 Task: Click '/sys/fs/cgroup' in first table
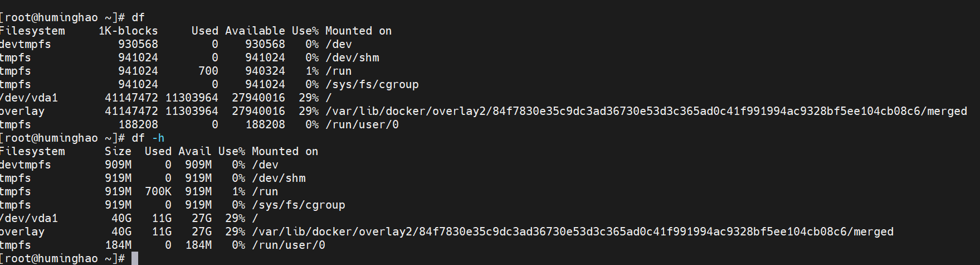click(372, 84)
